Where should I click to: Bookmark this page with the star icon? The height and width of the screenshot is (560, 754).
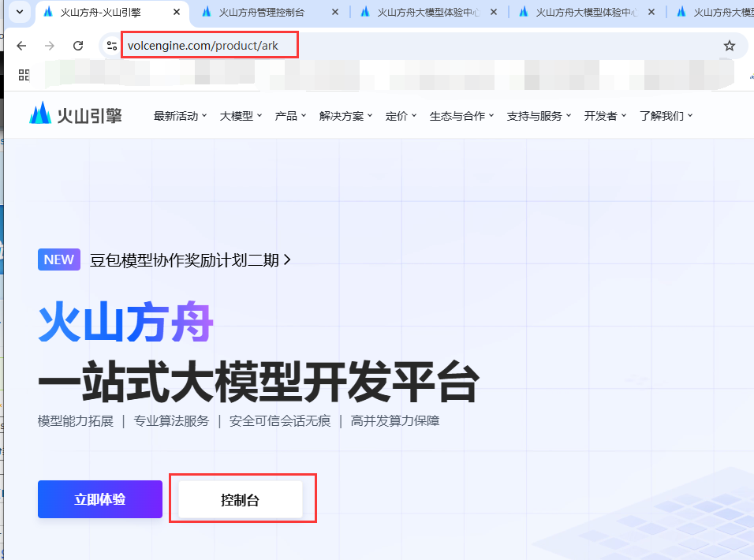[729, 46]
